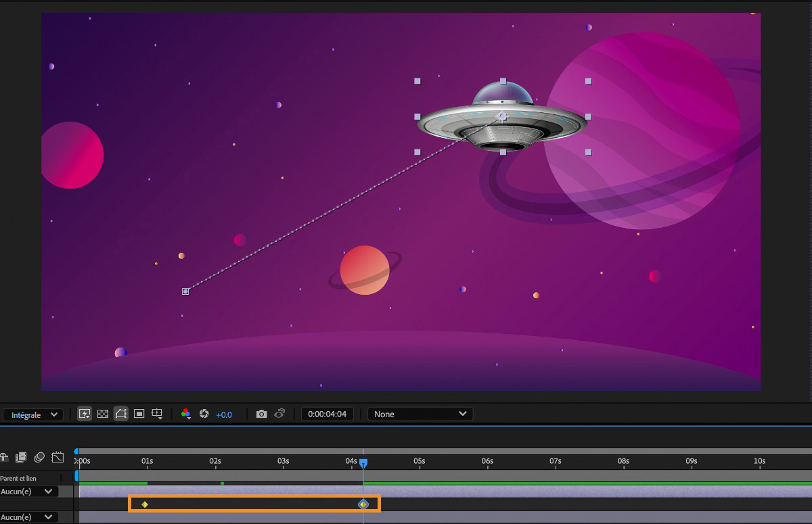
Task: Open the Intégrale resolution dropdown
Action: point(33,414)
